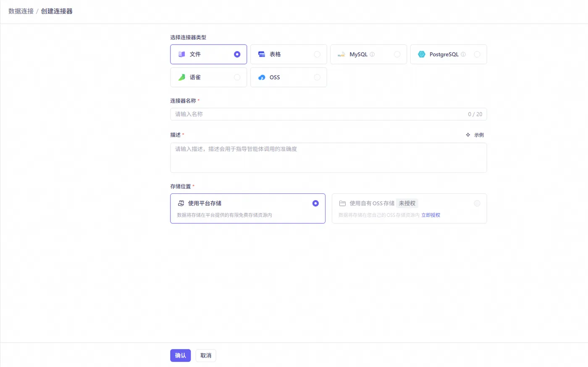The image size is (588, 367).
Task: Confirm creation with the 确认 button
Action: click(181, 356)
